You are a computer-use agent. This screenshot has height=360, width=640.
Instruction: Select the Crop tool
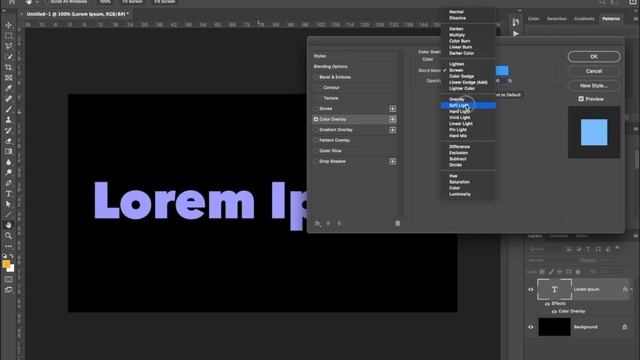point(8,67)
